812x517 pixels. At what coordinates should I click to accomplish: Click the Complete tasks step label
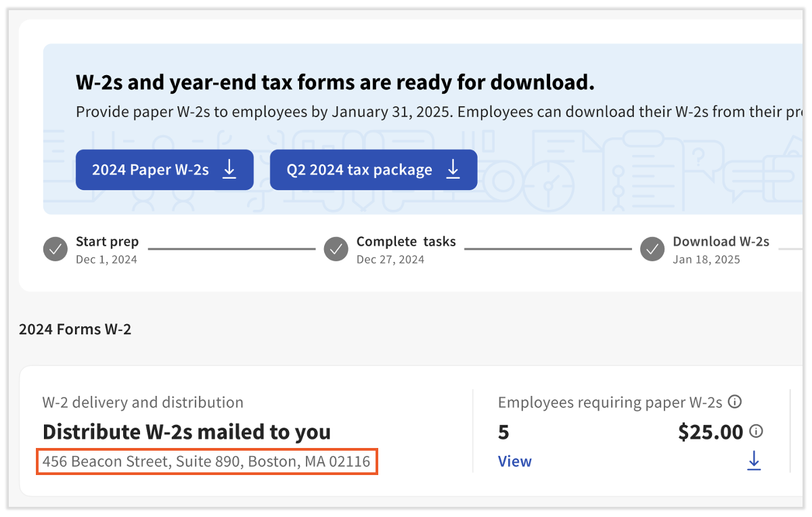(x=406, y=242)
